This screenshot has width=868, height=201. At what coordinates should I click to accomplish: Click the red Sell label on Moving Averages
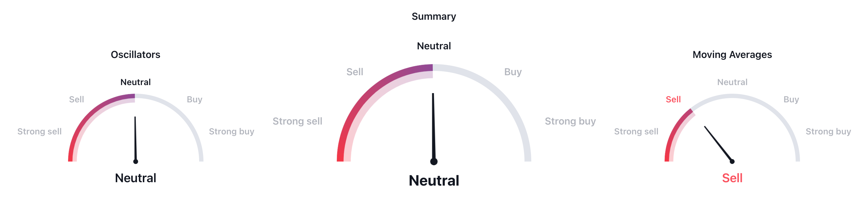coord(673,100)
